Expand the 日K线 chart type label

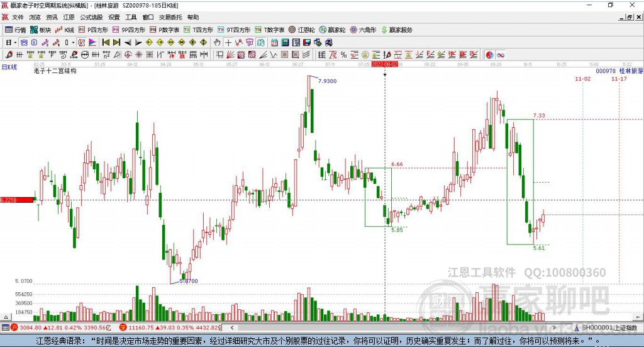(8, 65)
